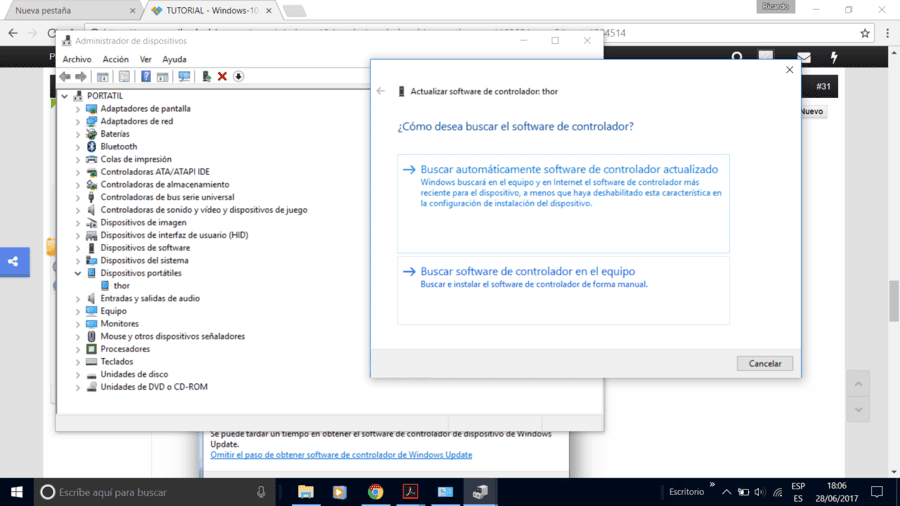Open the Archivo menu
Screen dimensions: 900x506
pyautogui.click(x=77, y=59)
